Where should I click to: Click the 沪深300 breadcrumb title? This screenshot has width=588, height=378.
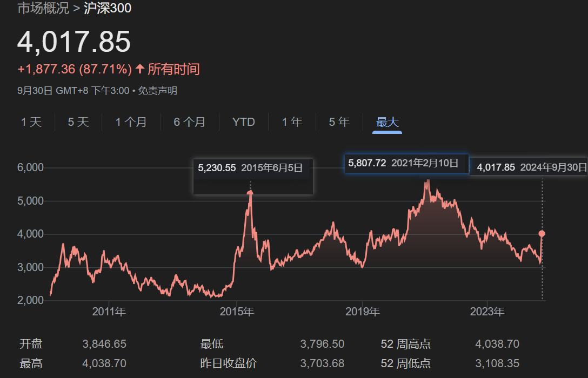pos(107,8)
